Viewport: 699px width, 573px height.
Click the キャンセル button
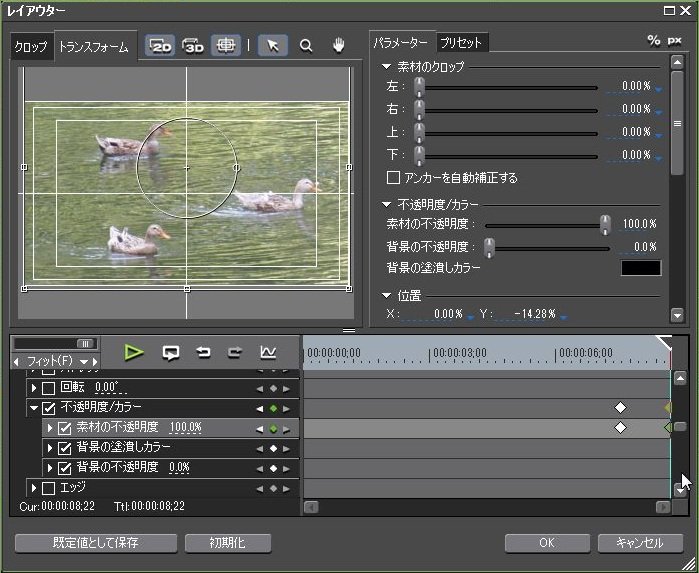tap(640, 543)
